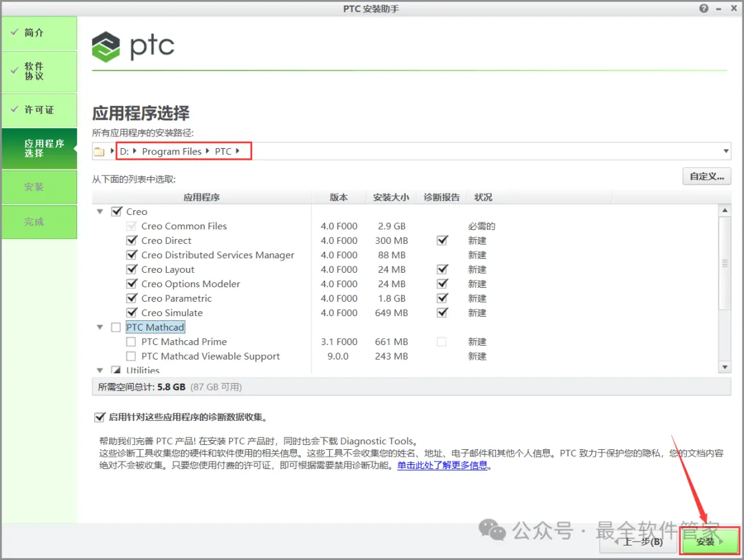Click Program Files in install path
This screenshot has height=560, width=744.
172,152
